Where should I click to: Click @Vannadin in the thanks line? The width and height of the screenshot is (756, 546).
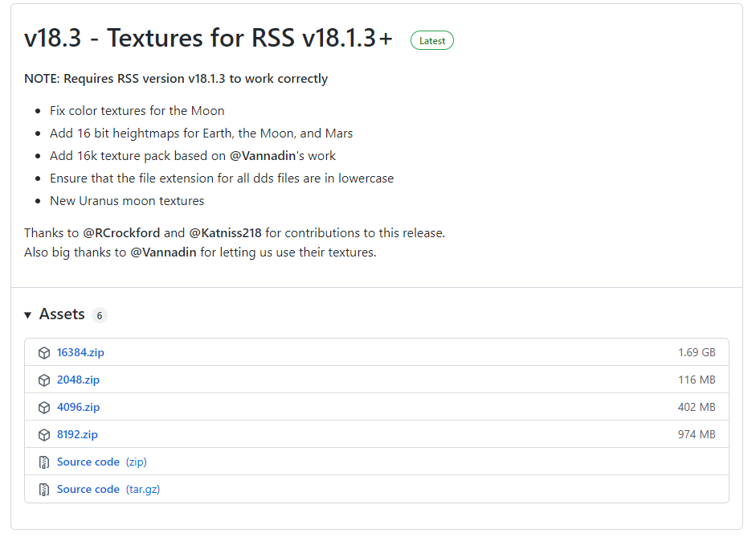164,252
